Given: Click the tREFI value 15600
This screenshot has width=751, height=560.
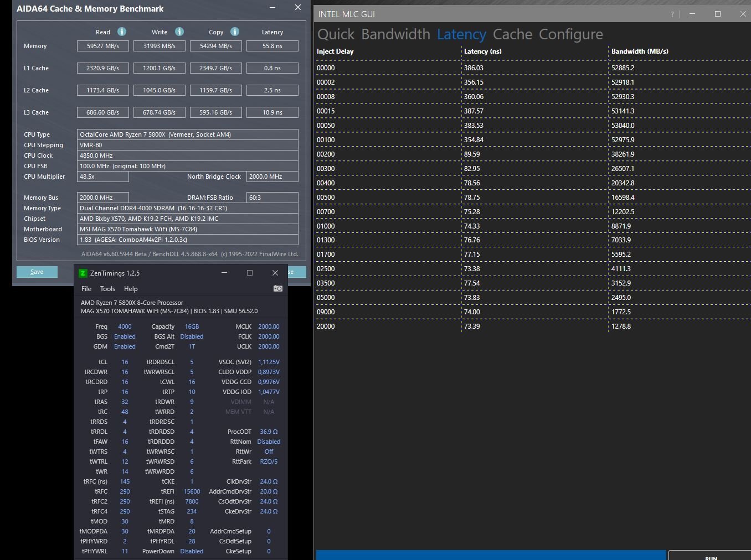Looking at the screenshot, I should (x=192, y=491).
